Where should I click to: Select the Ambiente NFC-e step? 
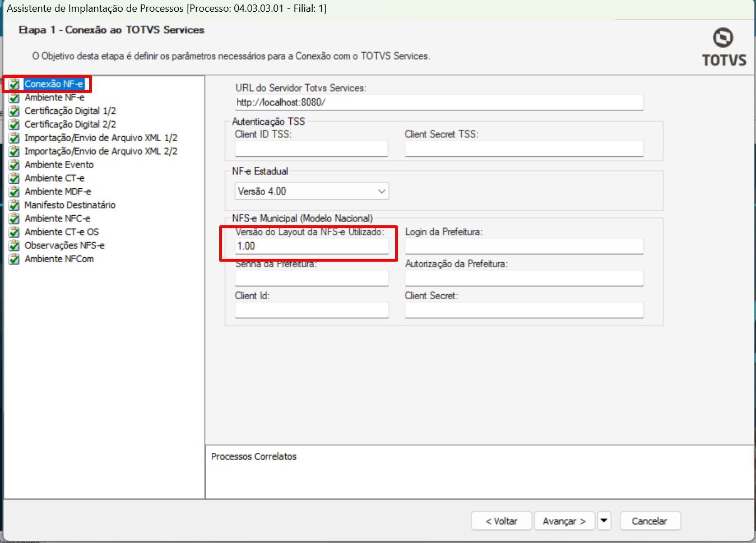(x=57, y=219)
